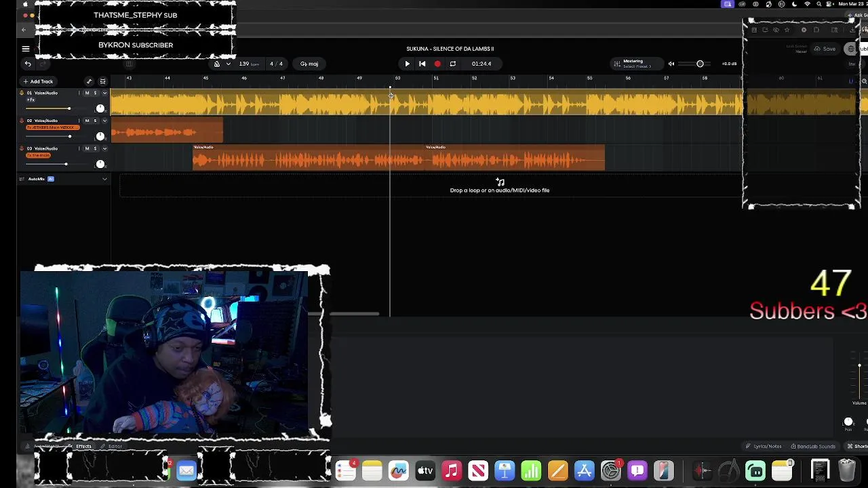Screen dimensions: 868x488
Task: Toggle track height view icon
Action: coord(102,81)
